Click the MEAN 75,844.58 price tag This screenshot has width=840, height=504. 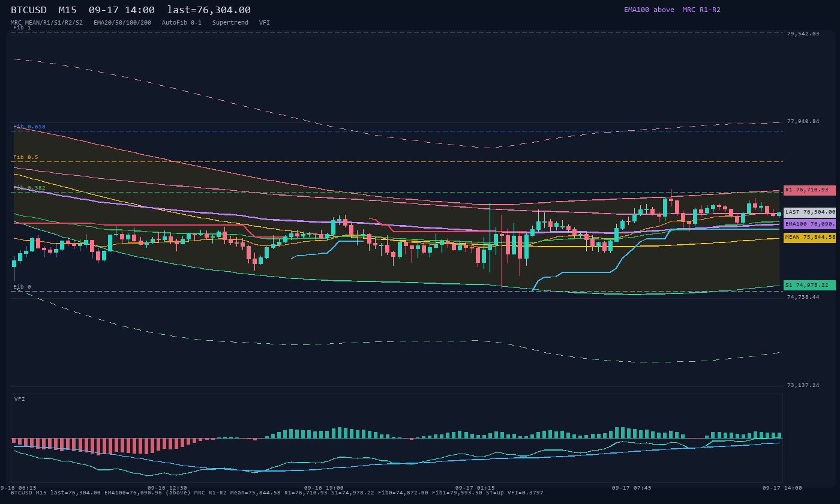point(809,238)
